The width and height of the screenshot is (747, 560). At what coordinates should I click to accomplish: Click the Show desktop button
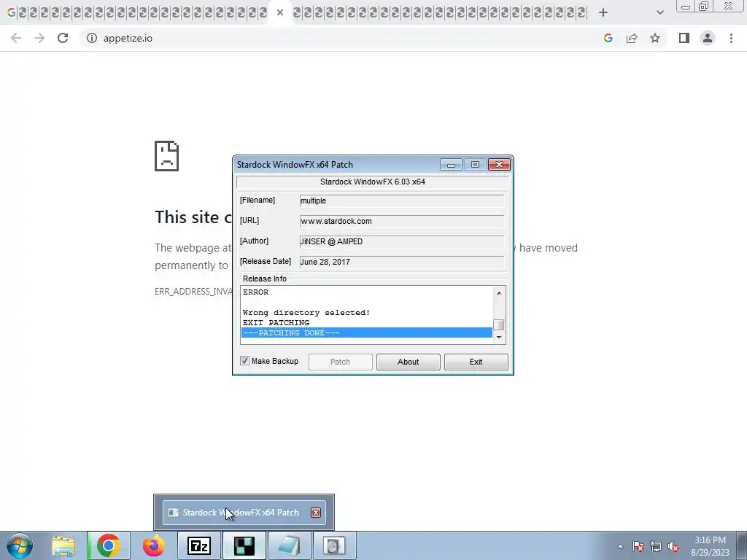742,545
